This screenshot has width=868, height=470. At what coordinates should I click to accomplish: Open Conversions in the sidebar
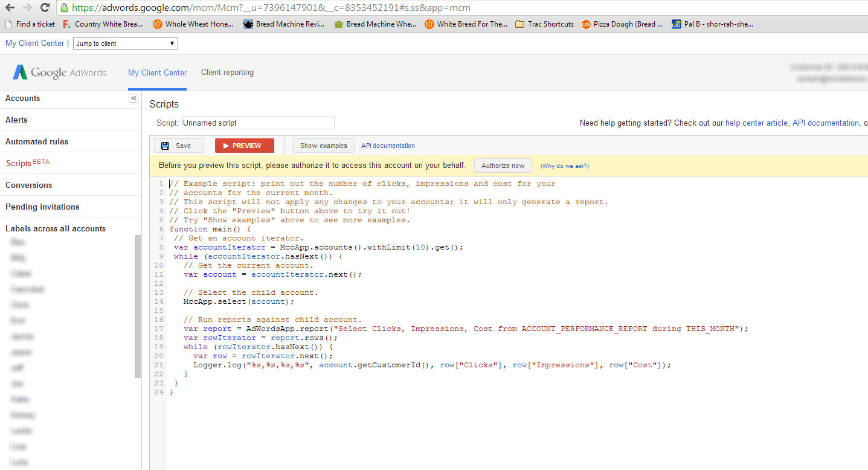tap(28, 185)
